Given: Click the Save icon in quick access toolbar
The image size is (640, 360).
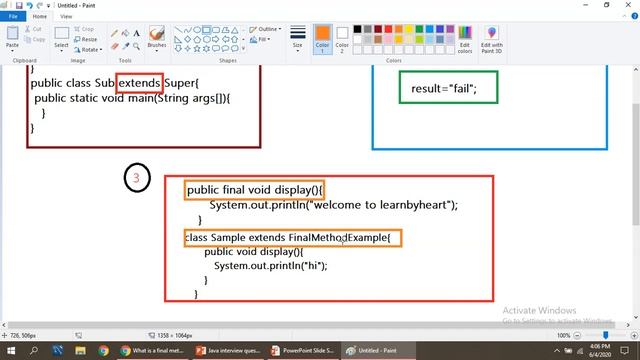Looking at the screenshot, I should (19, 6).
